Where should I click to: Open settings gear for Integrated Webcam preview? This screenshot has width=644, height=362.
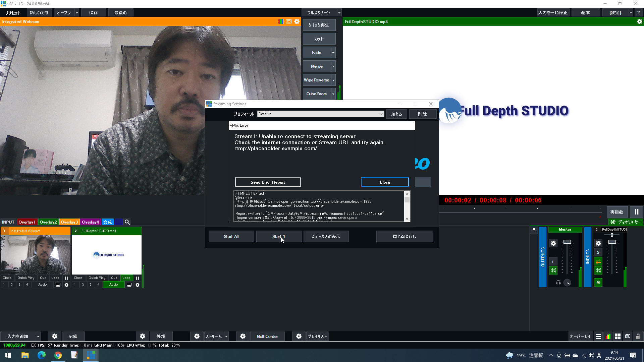coord(297,21)
